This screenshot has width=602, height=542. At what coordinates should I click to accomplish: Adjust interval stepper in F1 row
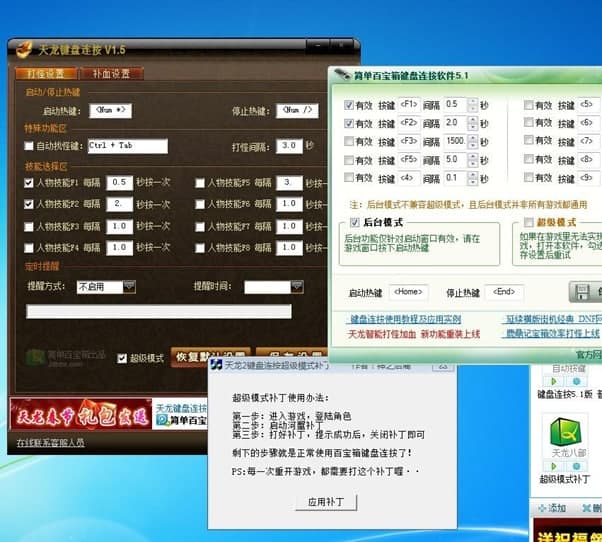473,105
